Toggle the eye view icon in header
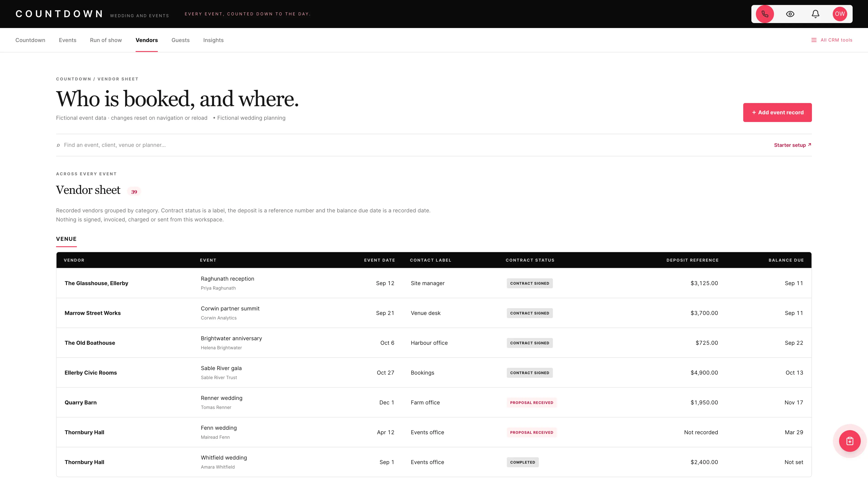Viewport: 868px width, 488px height. [790, 14]
